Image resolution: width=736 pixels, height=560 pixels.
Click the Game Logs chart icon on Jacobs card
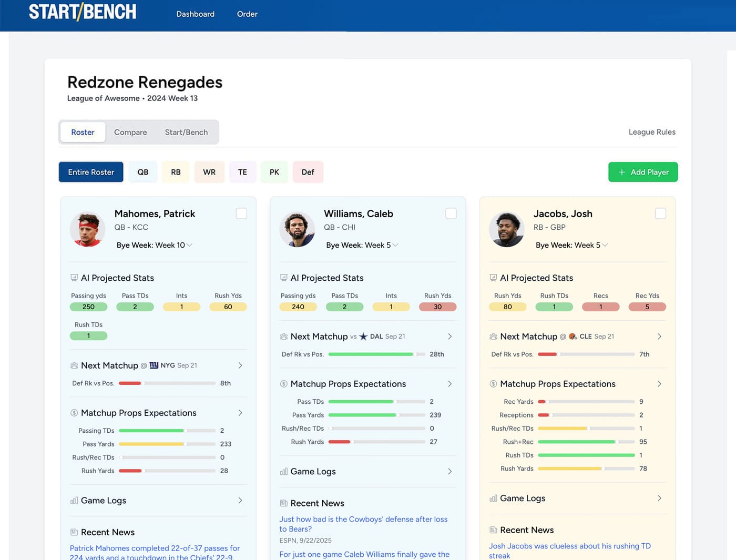coord(493,498)
